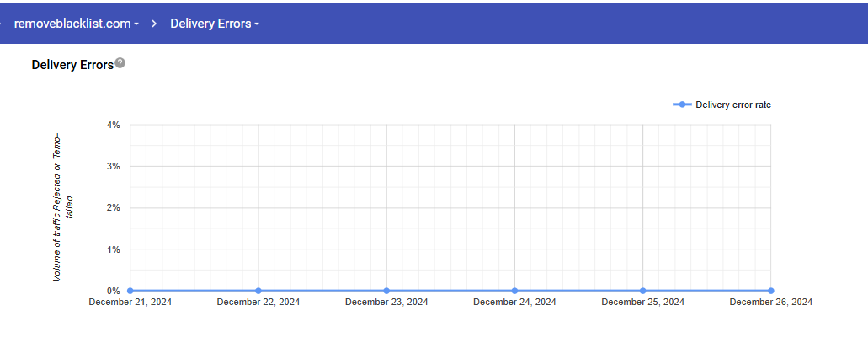Toggle the Delivery error rate legend label

tap(732, 105)
